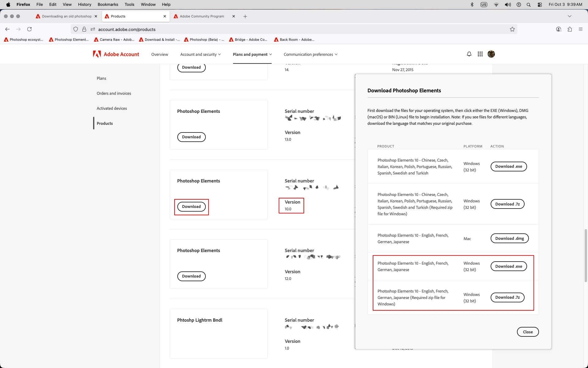
Task: Close the Download Photoshop Elements dialog
Action: 527,332
